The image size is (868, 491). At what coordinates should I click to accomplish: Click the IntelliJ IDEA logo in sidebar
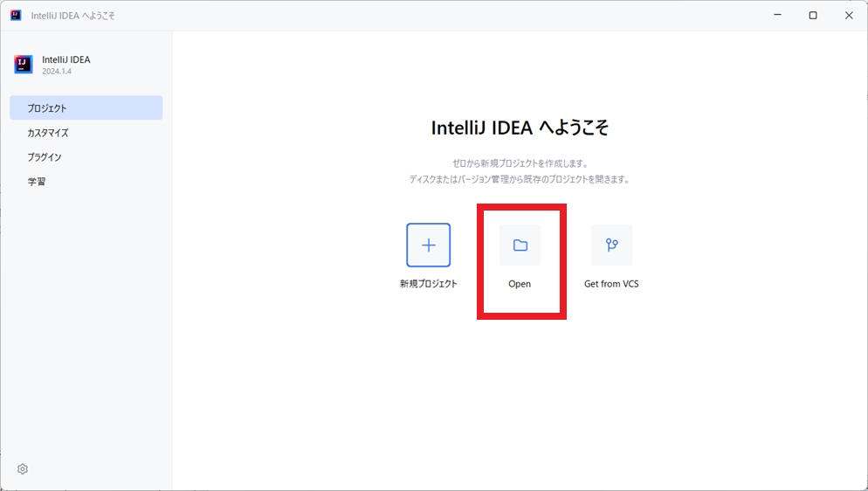(24, 65)
